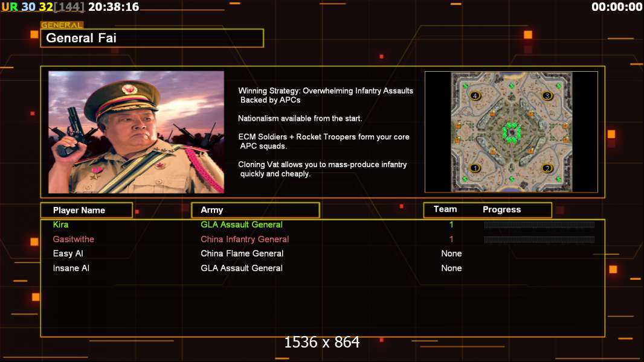This screenshot has height=362, width=644.
Task: Click the Army column header
Action: click(256, 210)
